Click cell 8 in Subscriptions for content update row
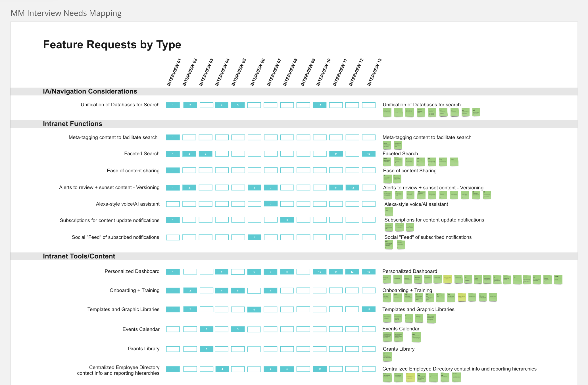Image resolution: width=588 pixels, height=385 pixels. pyautogui.click(x=287, y=220)
